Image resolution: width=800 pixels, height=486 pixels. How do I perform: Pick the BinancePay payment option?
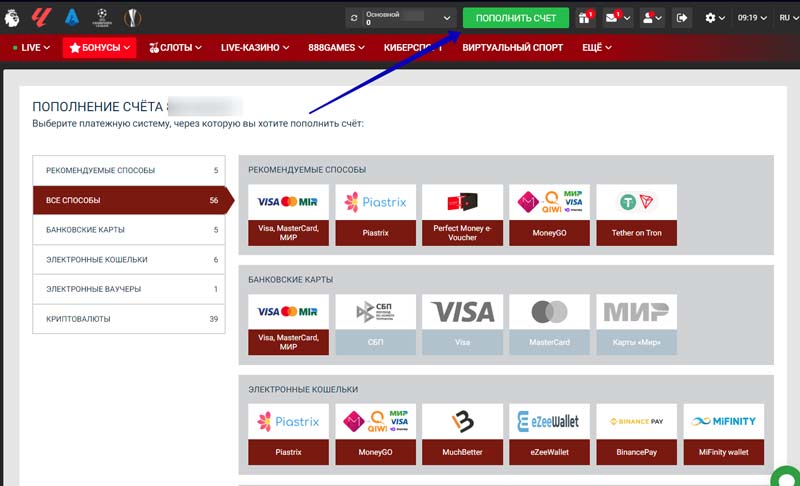[636, 433]
